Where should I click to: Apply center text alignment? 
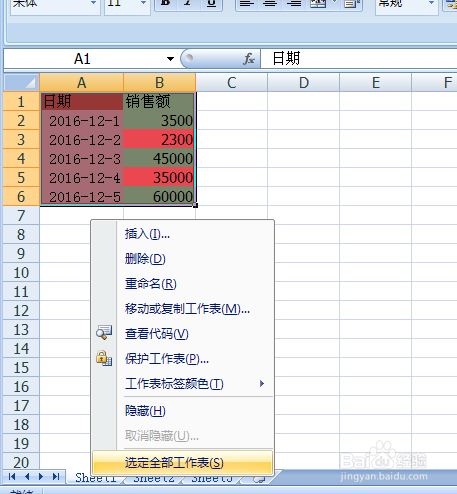(270, 4)
